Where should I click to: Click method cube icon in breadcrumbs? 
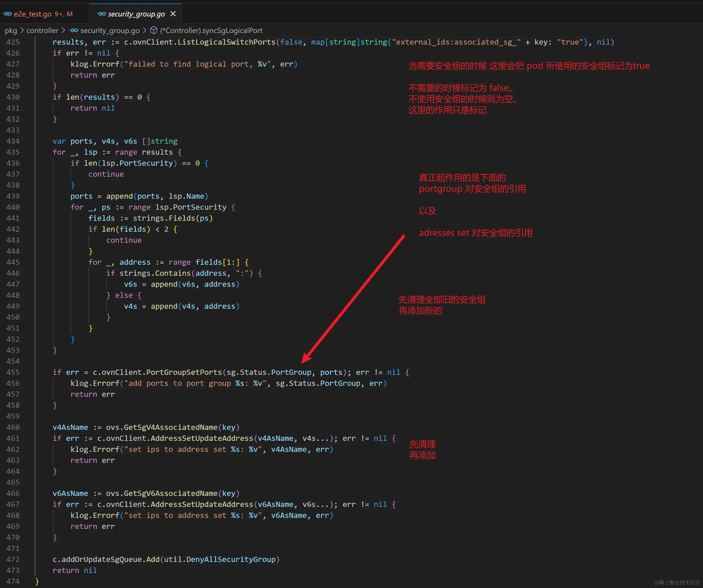154,30
